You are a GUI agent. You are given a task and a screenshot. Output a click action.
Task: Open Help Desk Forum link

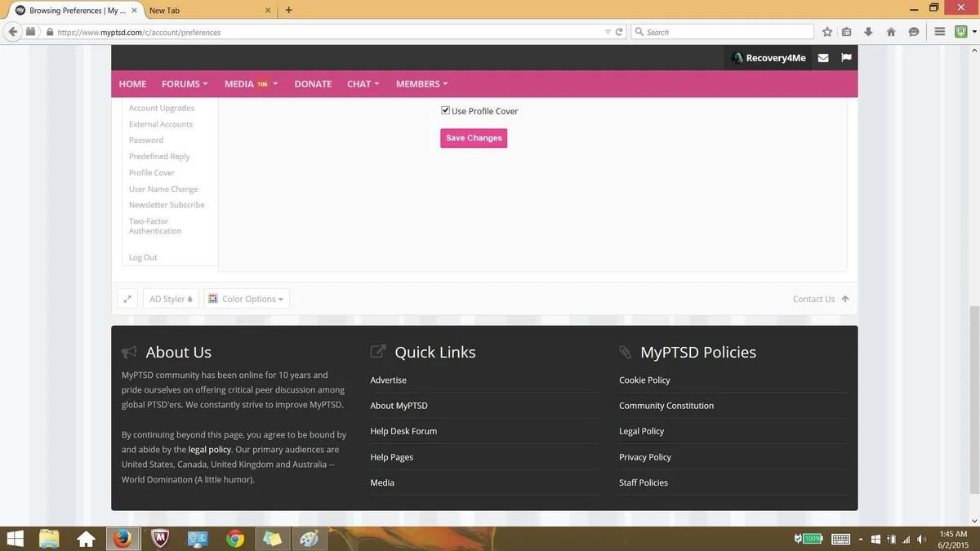tap(403, 431)
